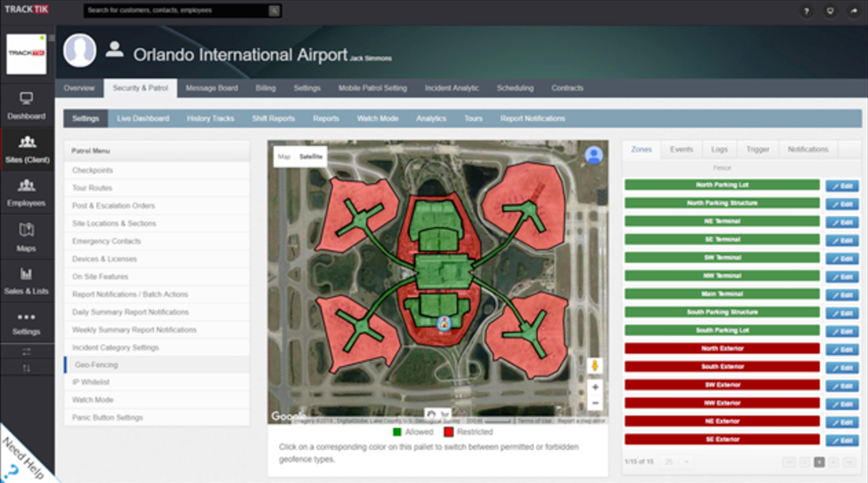Zoom in the map with the plus button
This screenshot has height=483, width=868.
(x=595, y=387)
